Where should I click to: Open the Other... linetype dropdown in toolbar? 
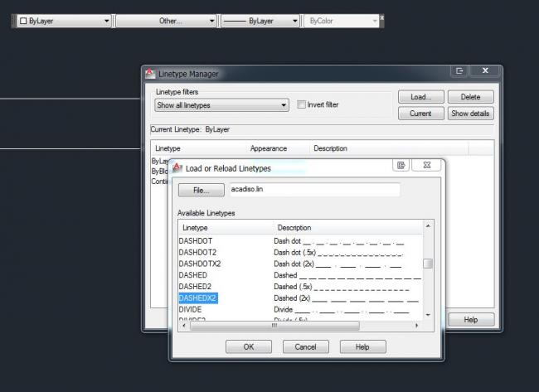click(212, 21)
